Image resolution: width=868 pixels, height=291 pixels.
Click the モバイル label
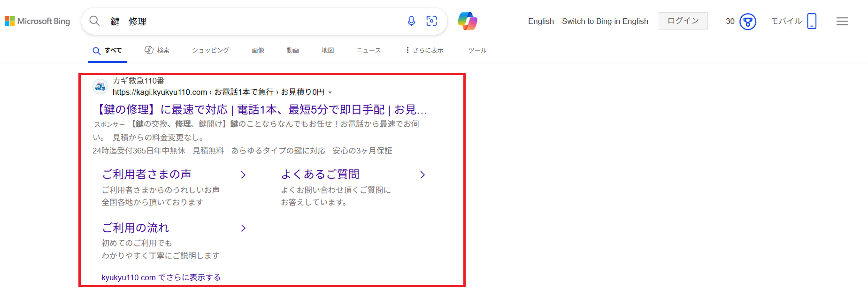(786, 21)
